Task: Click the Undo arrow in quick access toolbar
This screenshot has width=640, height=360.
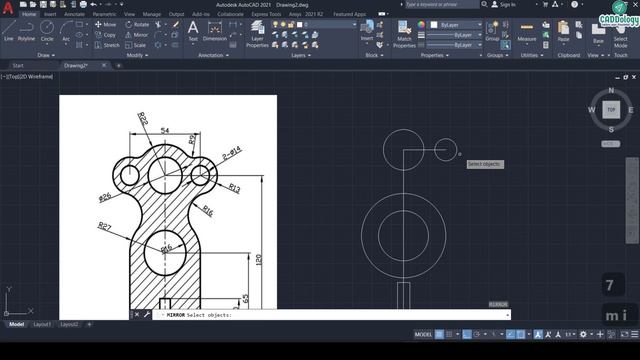Action: coord(93,4)
